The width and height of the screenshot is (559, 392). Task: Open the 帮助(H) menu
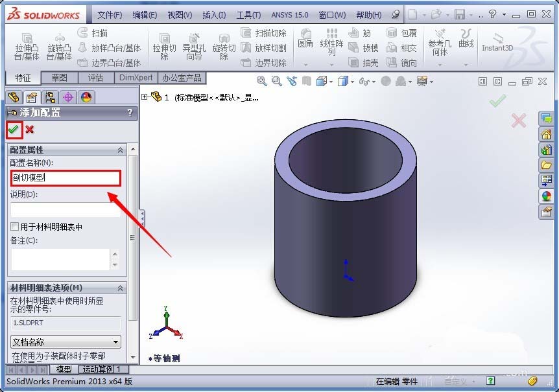pyautogui.click(x=368, y=15)
